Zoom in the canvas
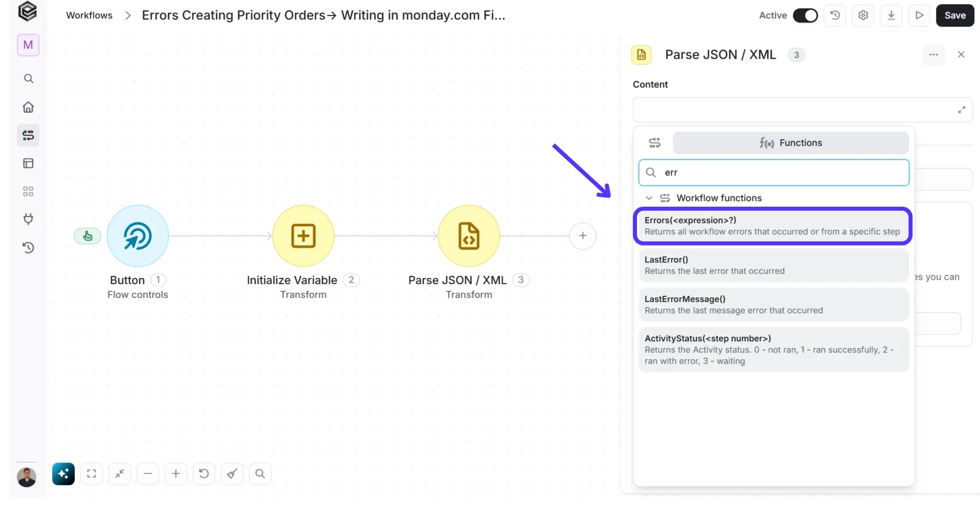The image size is (980, 505). click(x=176, y=474)
